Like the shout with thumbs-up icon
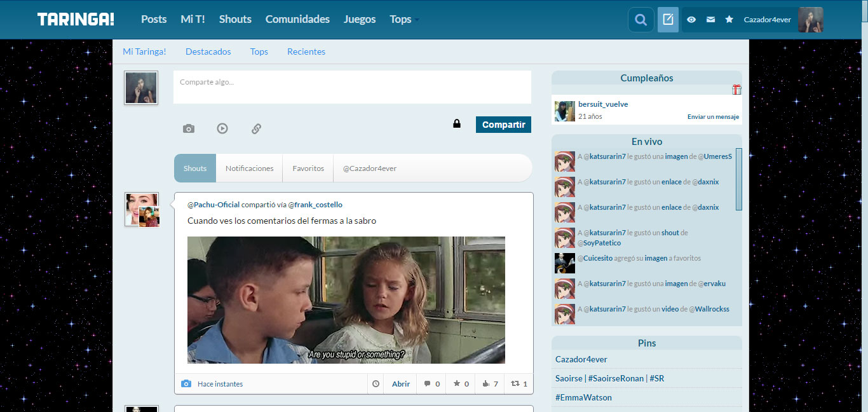 coord(490,384)
